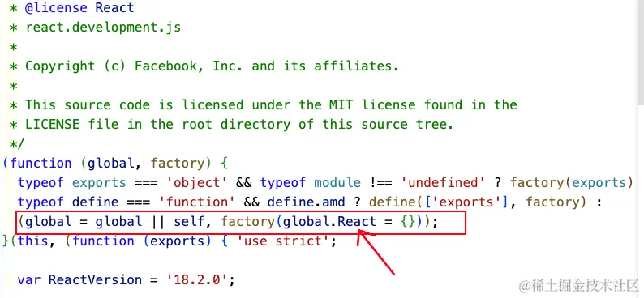Click the vertical scrollbar on right edge
Image resolution: width=644 pixels, height=298 pixels.
click(x=640, y=53)
